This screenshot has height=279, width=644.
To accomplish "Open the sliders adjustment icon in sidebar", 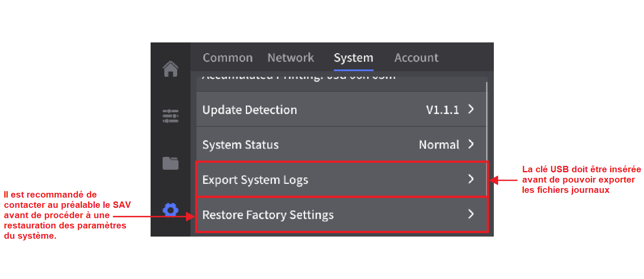I will point(170,116).
